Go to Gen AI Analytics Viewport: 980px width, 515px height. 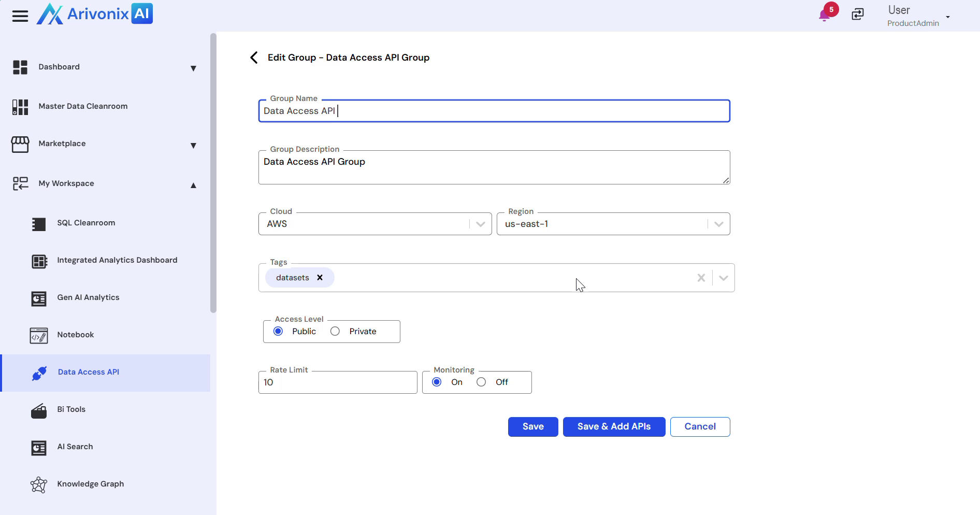[x=88, y=298]
